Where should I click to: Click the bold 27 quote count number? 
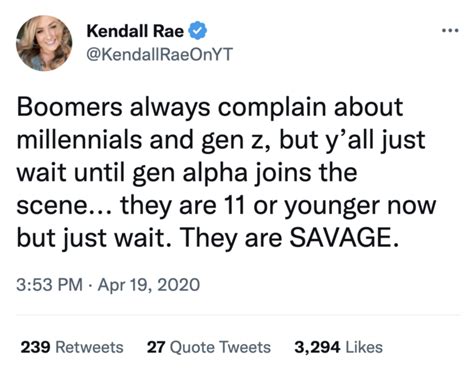click(x=156, y=347)
